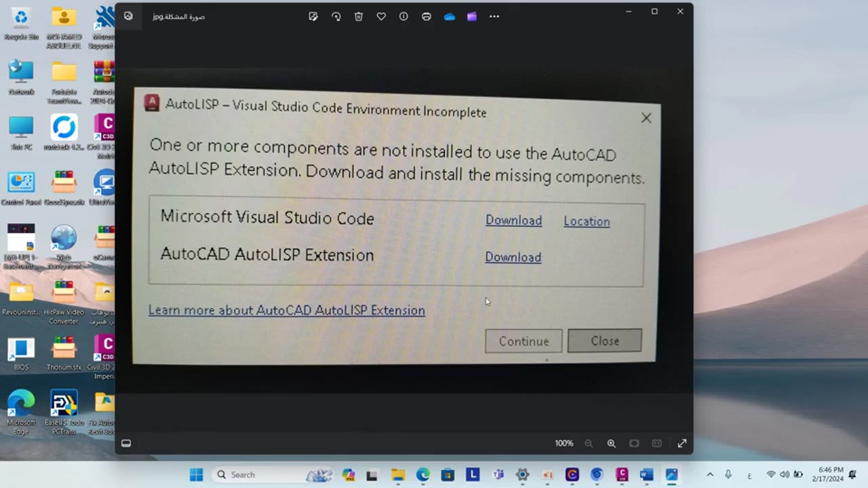This screenshot has width=868, height=488.
Task: Select the Microsoft Edge desktop shortcut
Action: pyautogui.click(x=21, y=412)
